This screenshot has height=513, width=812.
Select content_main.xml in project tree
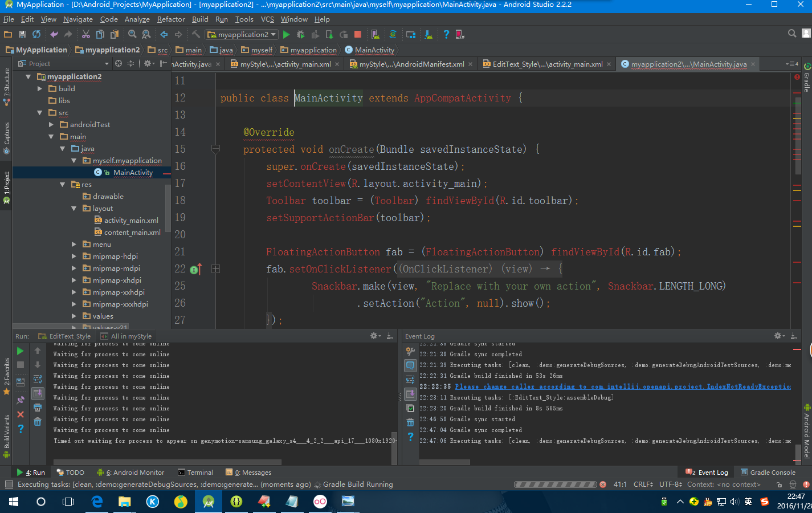coord(132,232)
